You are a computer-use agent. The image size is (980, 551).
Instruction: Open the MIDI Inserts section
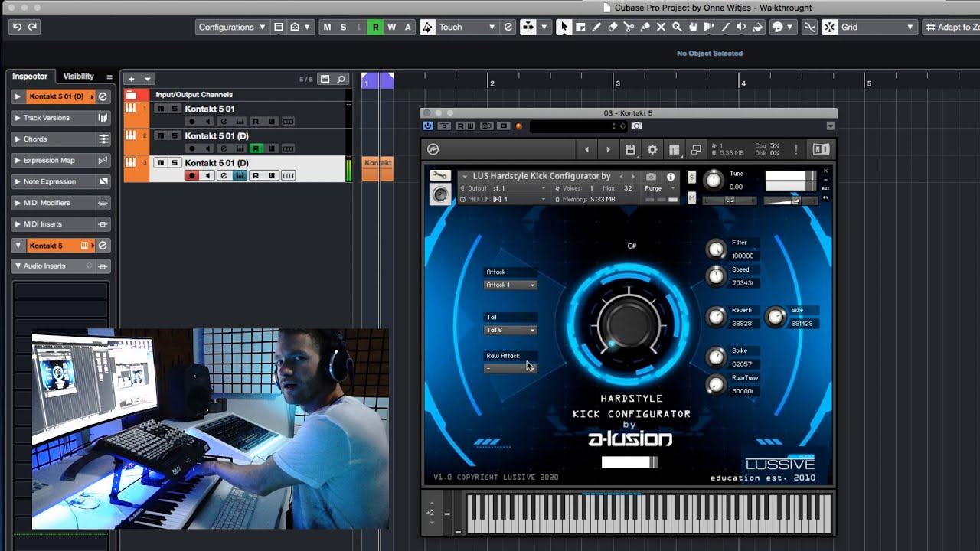[x=61, y=224]
